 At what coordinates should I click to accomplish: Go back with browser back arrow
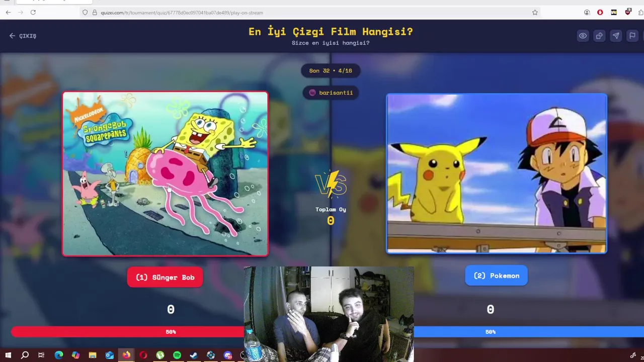coord(8,12)
